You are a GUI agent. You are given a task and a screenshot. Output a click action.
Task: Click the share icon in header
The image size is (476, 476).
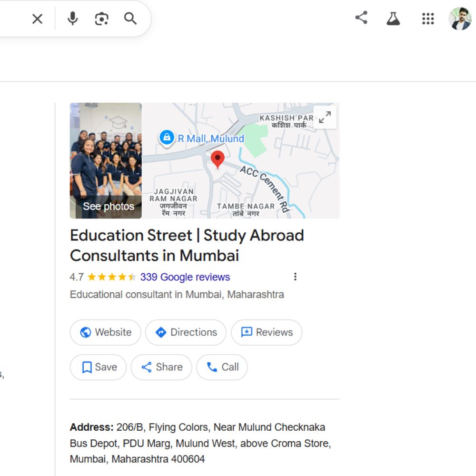pyautogui.click(x=361, y=18)
